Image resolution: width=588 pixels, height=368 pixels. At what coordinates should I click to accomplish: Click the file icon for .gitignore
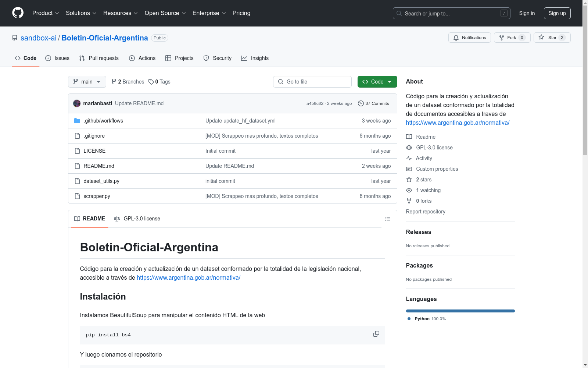pyautogui.click(x=77, y=136)
